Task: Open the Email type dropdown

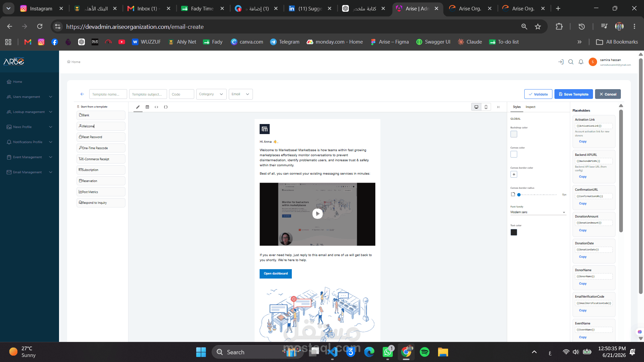Action: point(240,94)
